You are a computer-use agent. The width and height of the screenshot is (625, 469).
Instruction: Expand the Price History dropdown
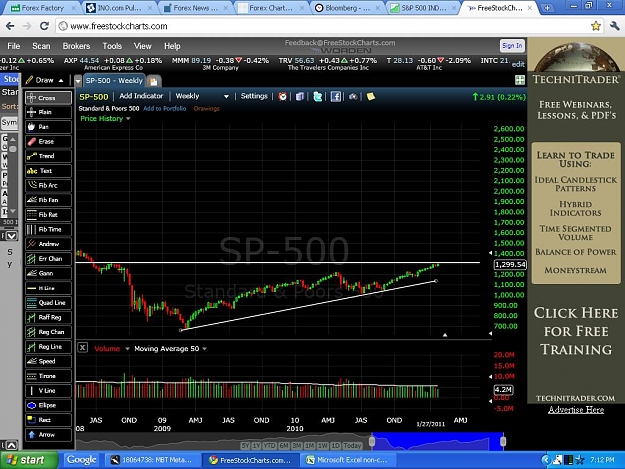point(128,119)
